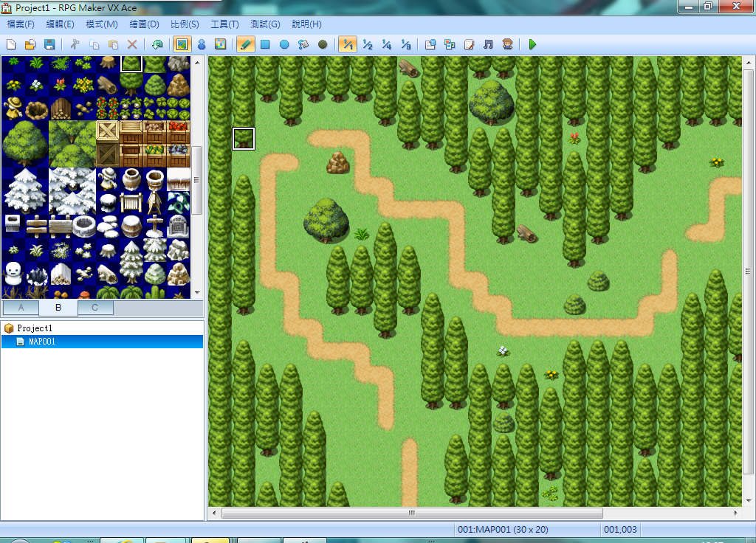756x543 pixels.
Task: Switch to tileset tab A
Action: pos(21,308)
